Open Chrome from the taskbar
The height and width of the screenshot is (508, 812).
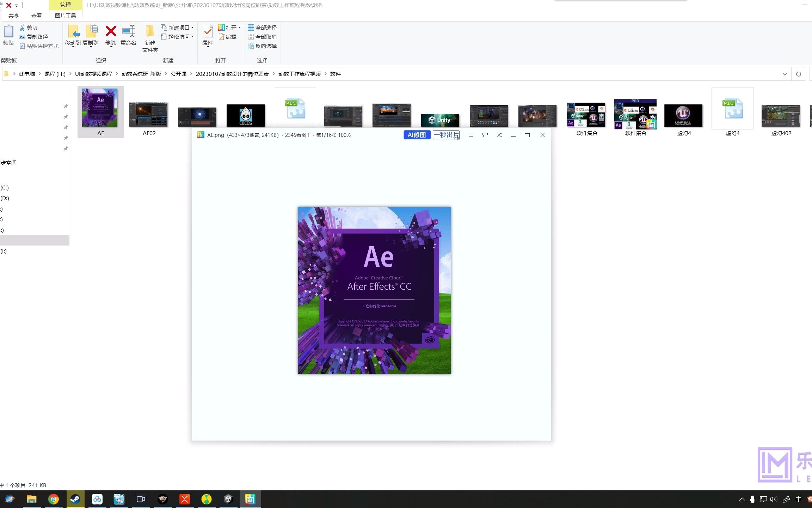point(54,499)
